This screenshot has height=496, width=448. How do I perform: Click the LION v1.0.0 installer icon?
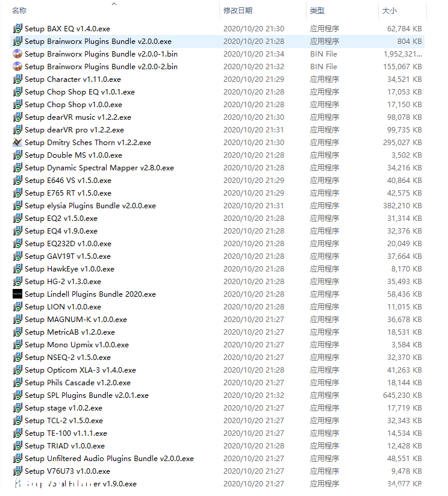(x=17, y=307)
